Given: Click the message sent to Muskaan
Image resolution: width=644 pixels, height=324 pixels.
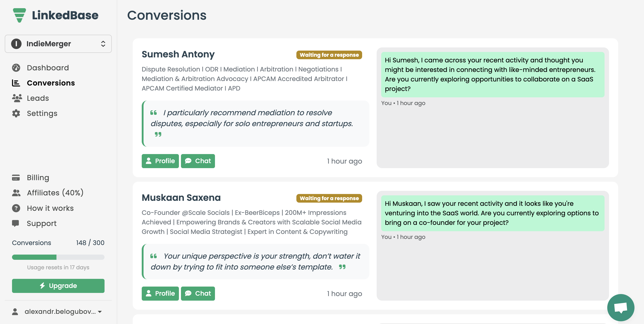Looking at the screenshot, I should click(x=492, y=213).
